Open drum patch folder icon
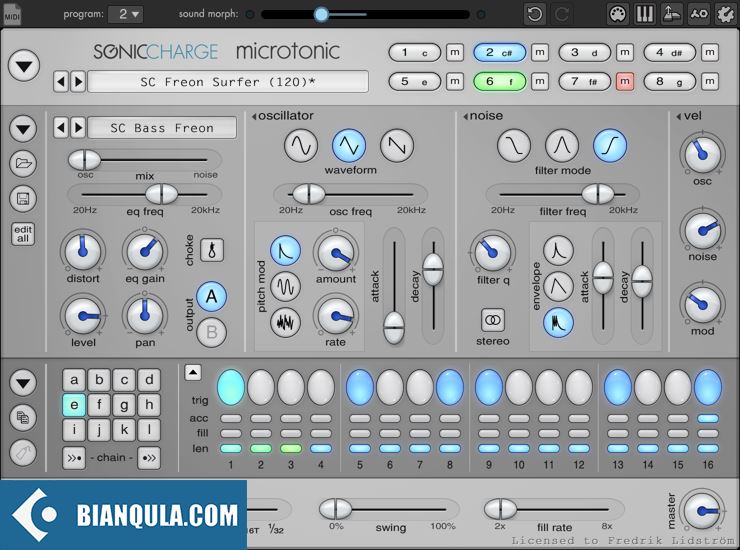This screenshot has width=740, height=550. pyautogui.click(x=23, y=163)
